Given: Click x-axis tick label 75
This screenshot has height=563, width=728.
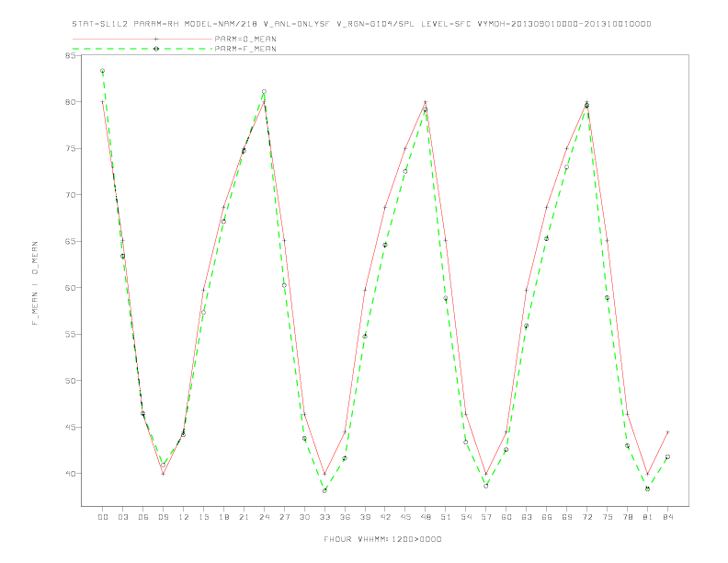Looking at the screenshot, I should (x=608, y=517).
